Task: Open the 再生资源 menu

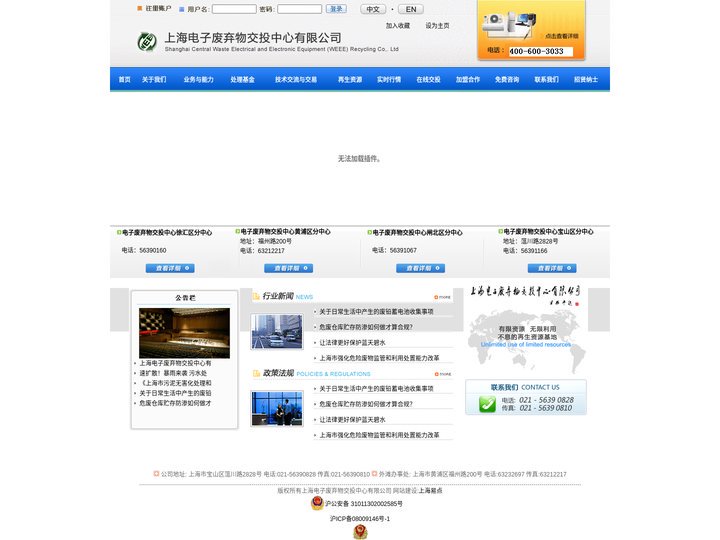Action: click(350, 79)
